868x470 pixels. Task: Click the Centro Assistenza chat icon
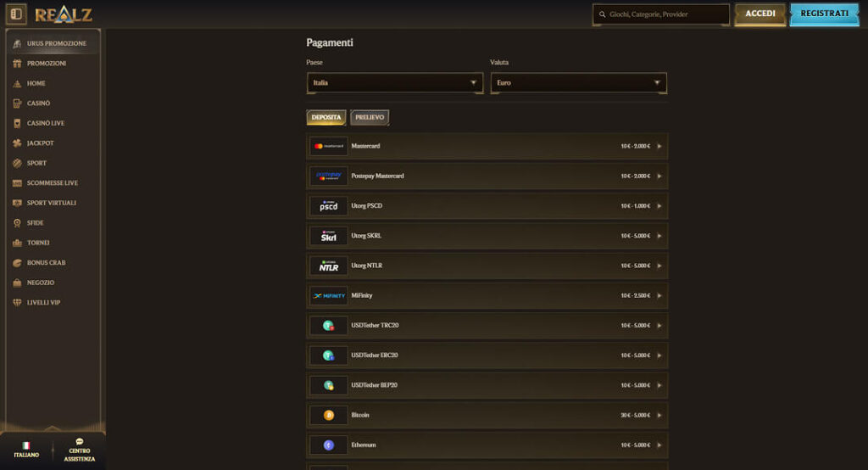pos(79,442)
